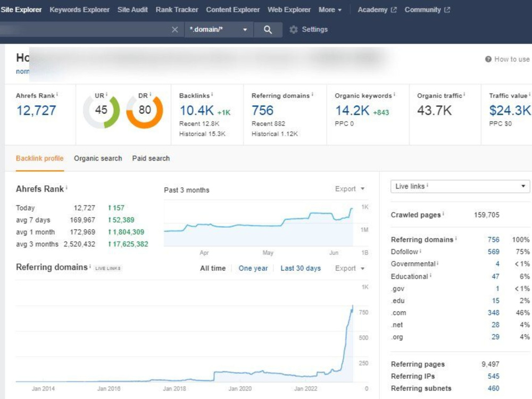Click Governmental count 4
The height and width of the screenshot is (399, 532).
click(497, 264)
